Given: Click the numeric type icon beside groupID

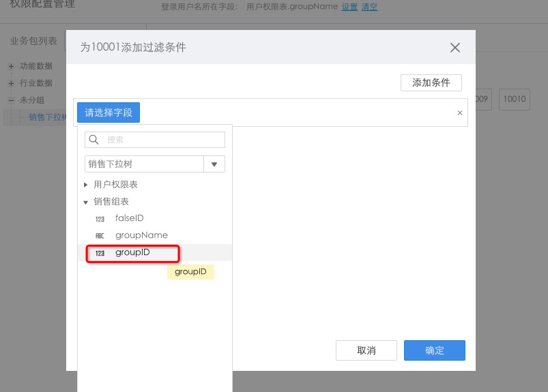Looking at the screenshot, I should pos(100,254).
